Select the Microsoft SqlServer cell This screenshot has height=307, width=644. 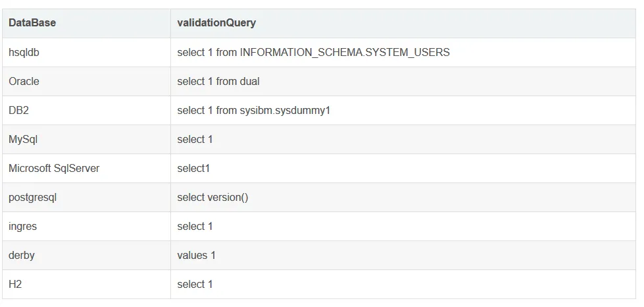54,168
